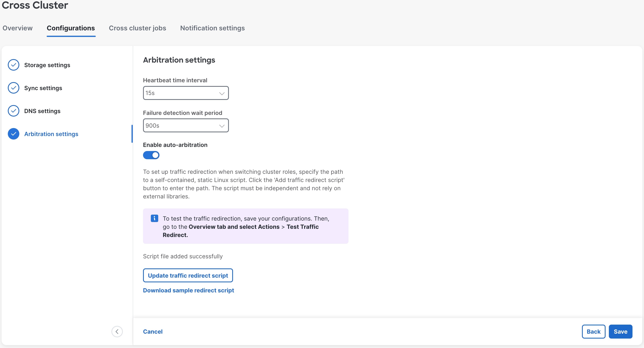Click the Sync settings checkmark icon
Viewport: 644px width, 348px height.
pos(14,88)
